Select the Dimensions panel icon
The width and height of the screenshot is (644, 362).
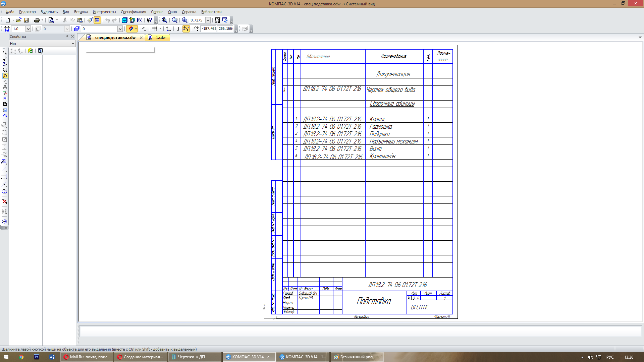[x=5, y=58]
